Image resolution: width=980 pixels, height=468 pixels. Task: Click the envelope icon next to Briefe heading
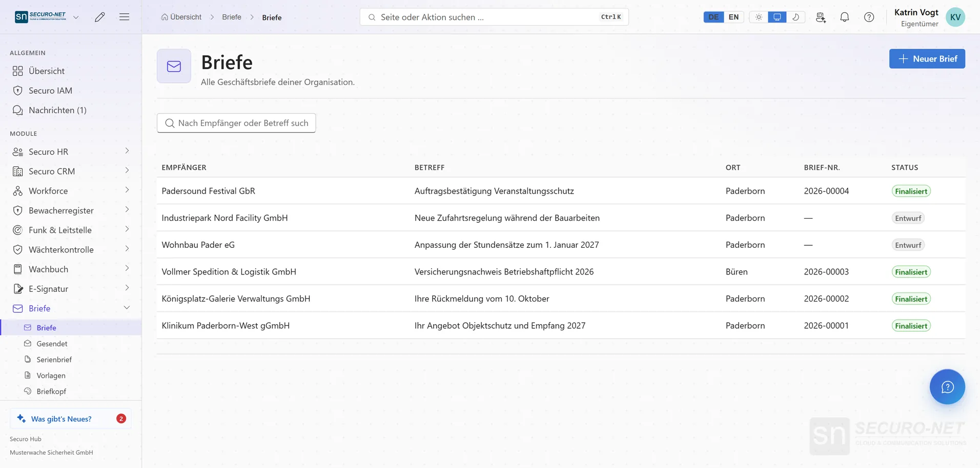pyautogui.click(x=174, y=66)
